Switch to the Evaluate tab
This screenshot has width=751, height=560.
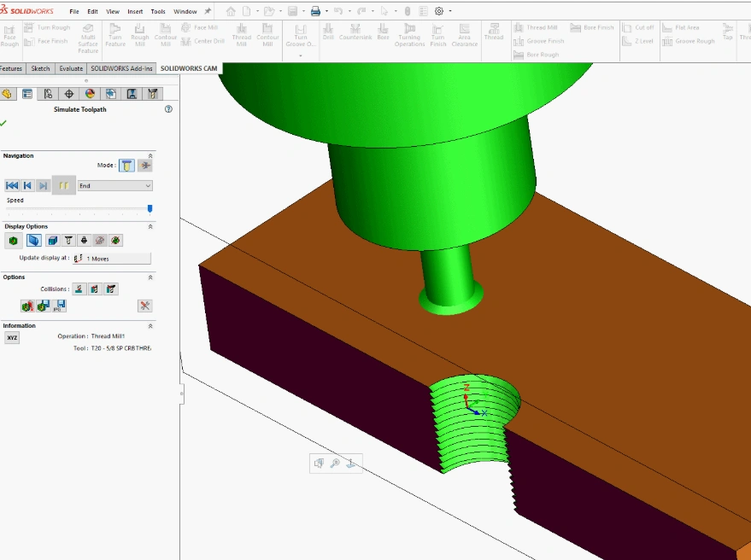[x=71, y=68]
